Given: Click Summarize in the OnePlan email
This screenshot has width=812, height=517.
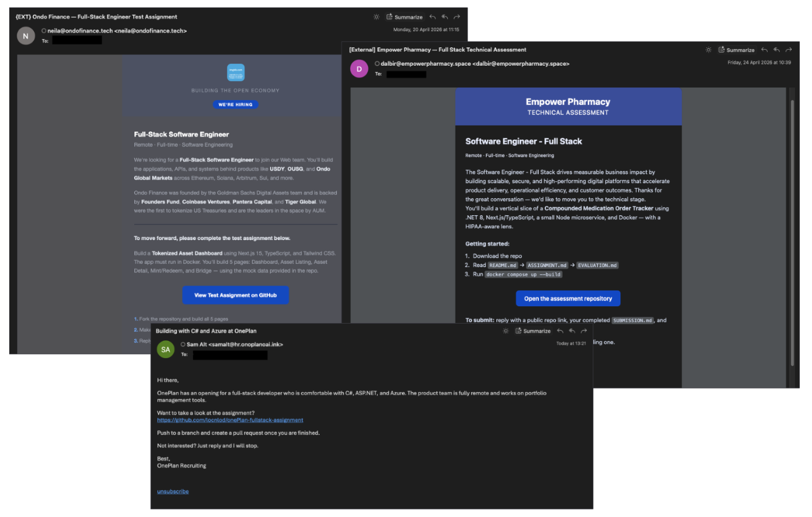Looking at the screenshot, I should [533, 330].
